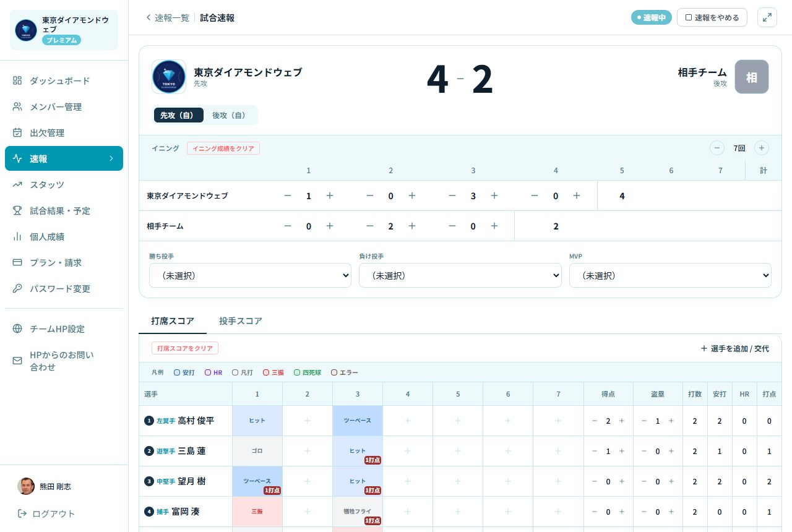Click 選手を追加 / 交代 button
The width and height of the screenshot is (792, 532).
(735, 349)
